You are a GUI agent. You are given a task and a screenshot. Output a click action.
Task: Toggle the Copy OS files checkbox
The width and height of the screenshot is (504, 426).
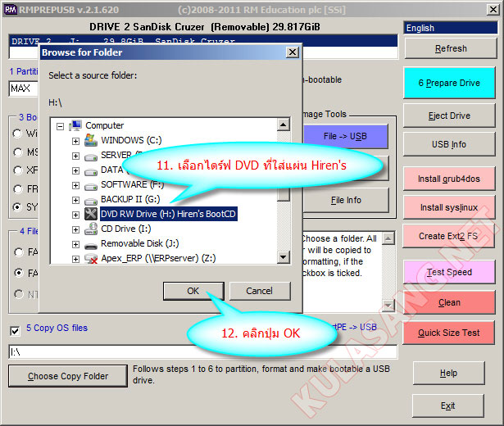coord(15,331)
